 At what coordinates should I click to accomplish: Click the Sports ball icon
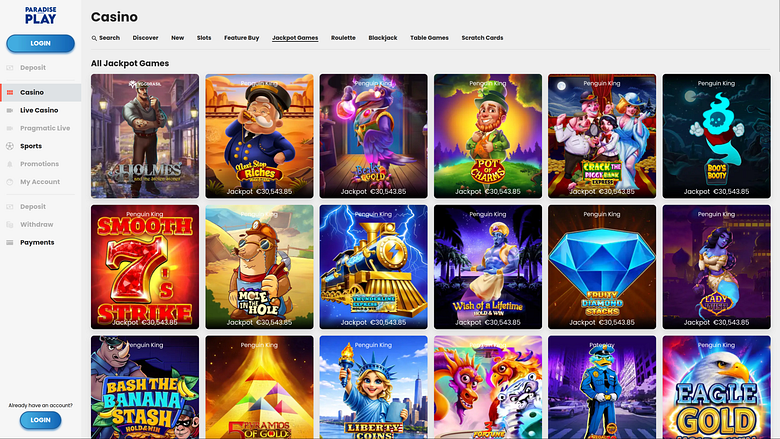[10, 146]
